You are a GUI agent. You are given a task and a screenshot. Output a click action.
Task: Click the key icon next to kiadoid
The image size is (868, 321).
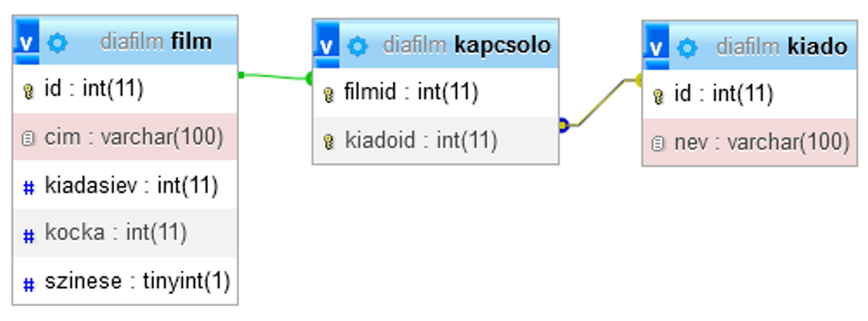coord(328,142)
